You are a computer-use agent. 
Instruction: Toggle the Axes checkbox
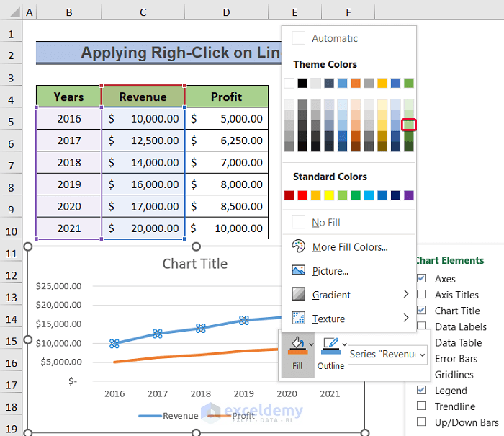[421, 278]
